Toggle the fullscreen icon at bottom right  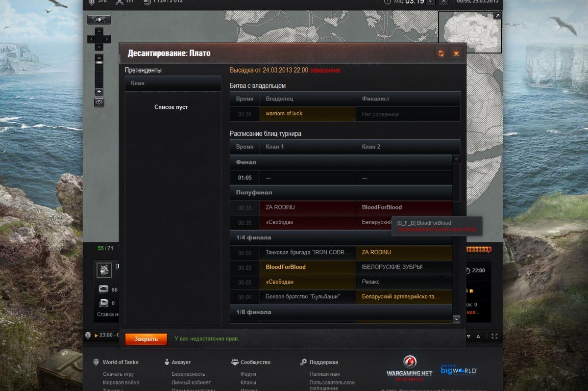point(494,336)
